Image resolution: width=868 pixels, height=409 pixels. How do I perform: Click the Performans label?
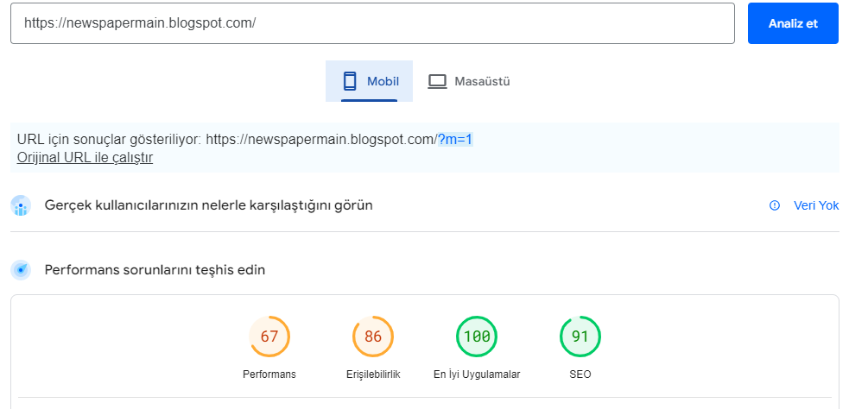(x=269, y=374)
